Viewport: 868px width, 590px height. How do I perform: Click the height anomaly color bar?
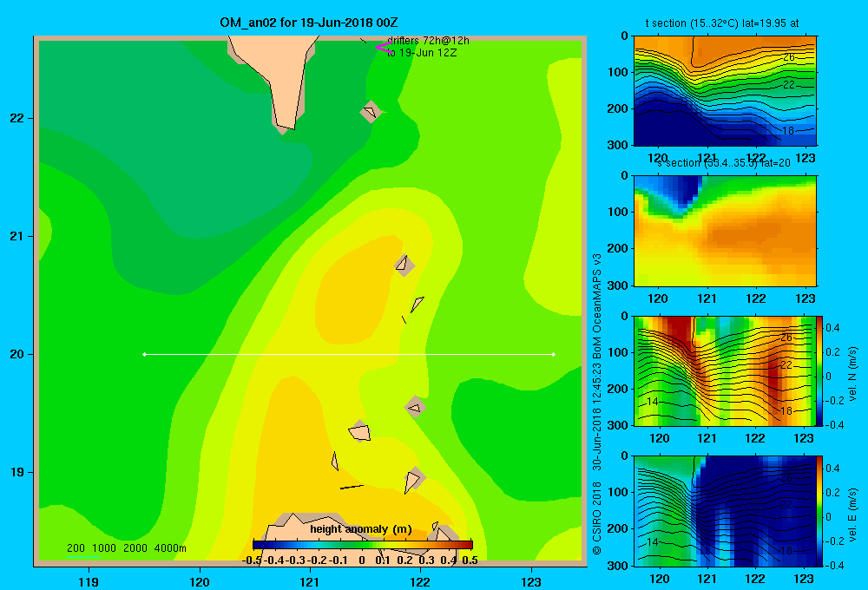tap(363, 545)
